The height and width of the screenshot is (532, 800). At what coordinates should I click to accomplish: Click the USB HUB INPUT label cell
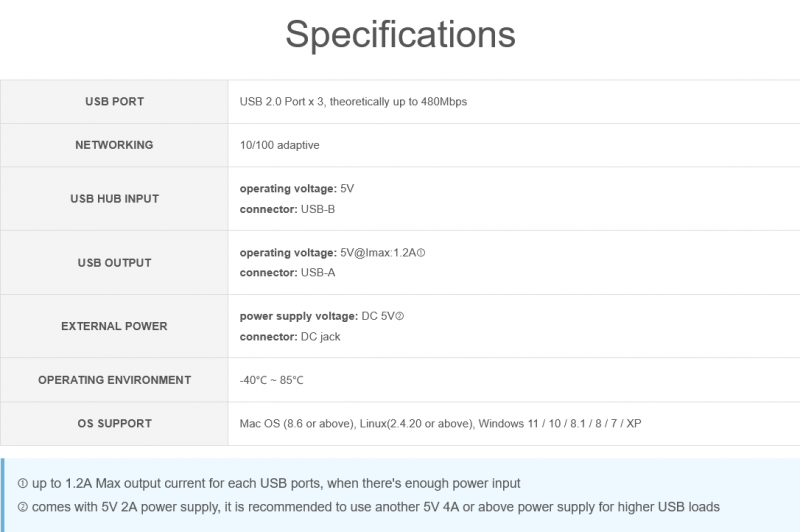114,199
